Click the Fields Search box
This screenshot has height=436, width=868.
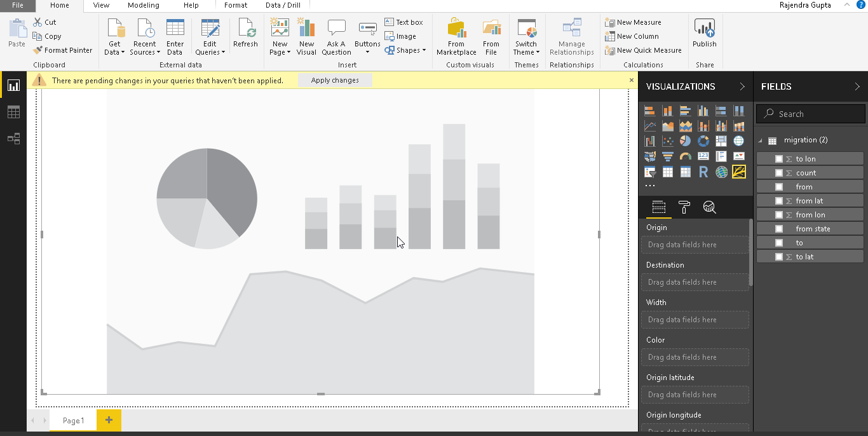(811, 114)
